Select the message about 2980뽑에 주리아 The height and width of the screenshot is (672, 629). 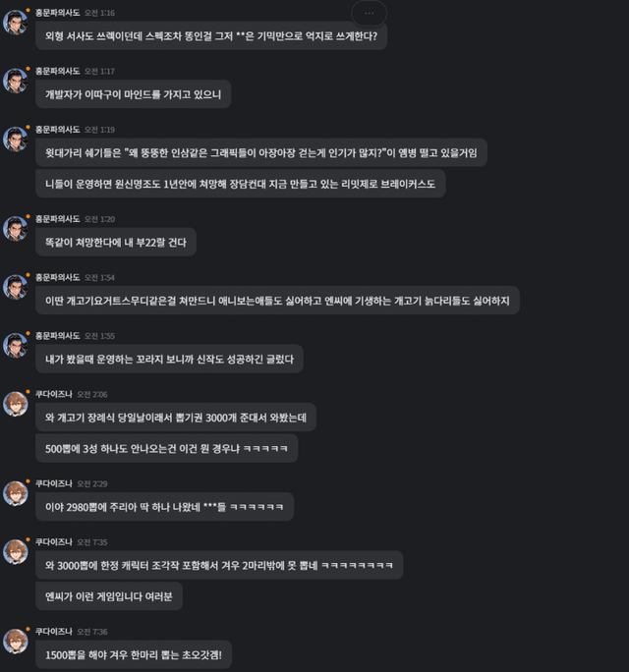click(165, 507)
